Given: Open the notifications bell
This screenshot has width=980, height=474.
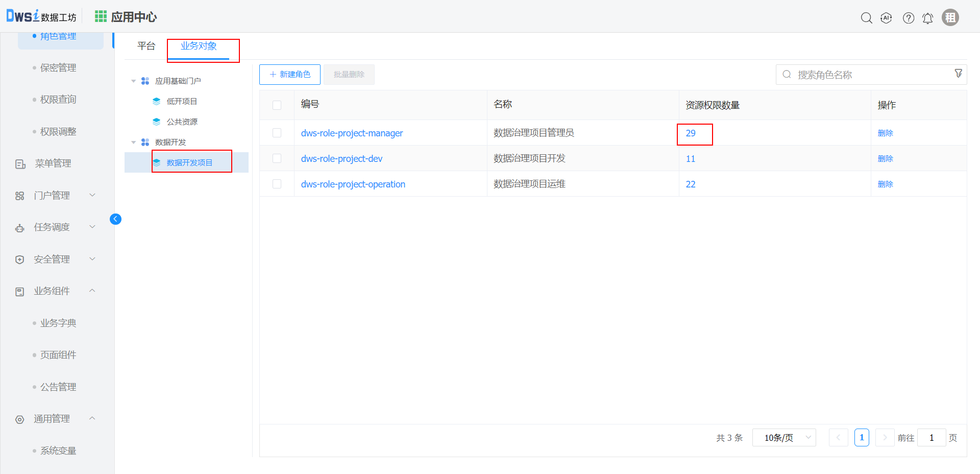Looking at the screenshot, I should [x=927, y=18].
